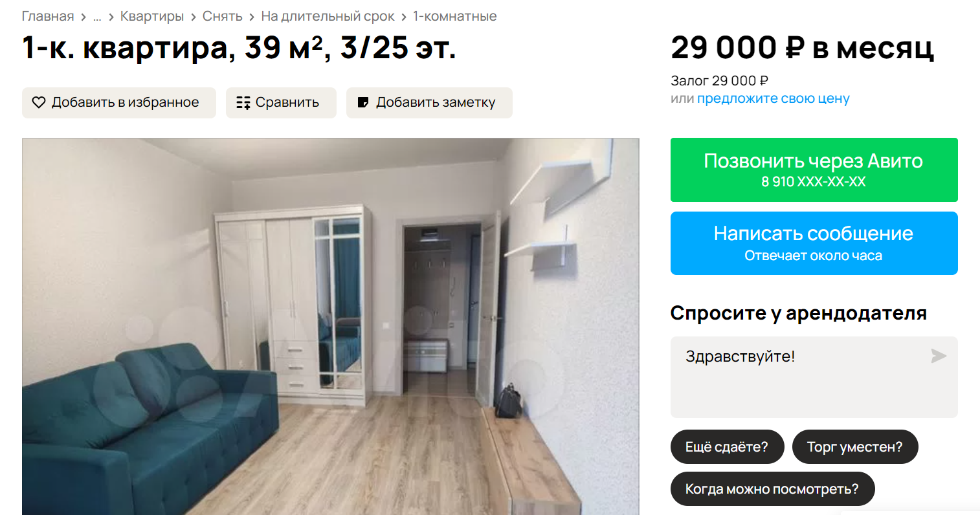
Task: Click предложите свою цену link
Action: coord(774,98)
